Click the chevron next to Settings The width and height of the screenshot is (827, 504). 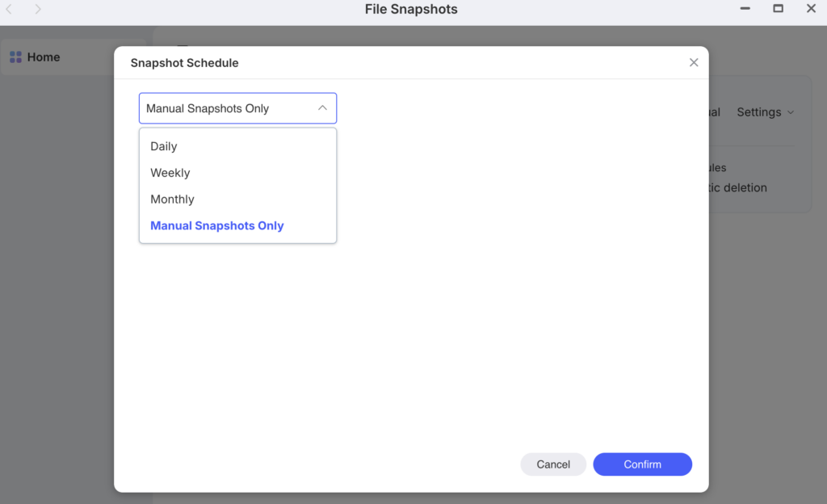point(791,112)
